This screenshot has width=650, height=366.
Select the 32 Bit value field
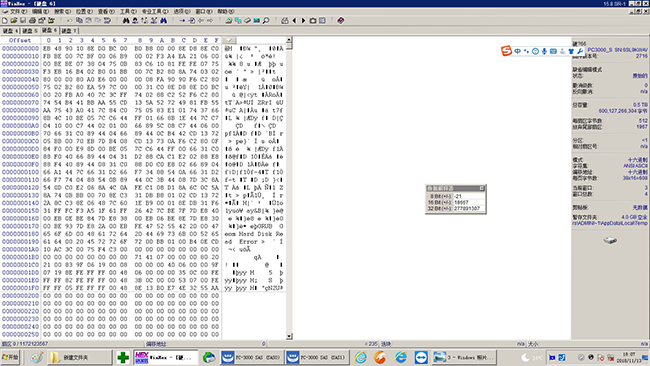point(468,208)
